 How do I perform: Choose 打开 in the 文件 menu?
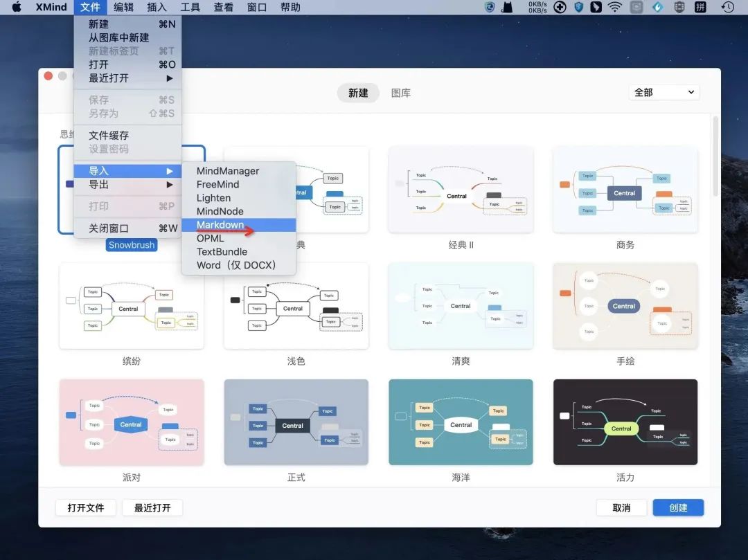(x=128, y=64)
